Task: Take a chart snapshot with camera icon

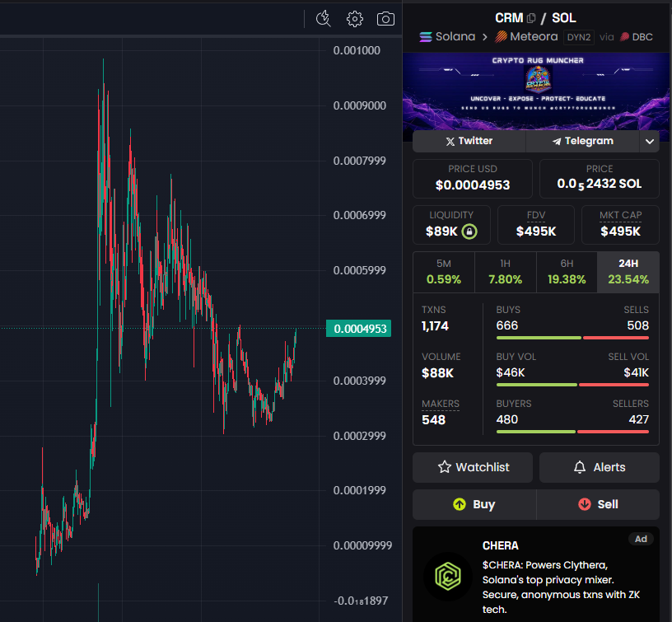Action: (x=385, y=19)
